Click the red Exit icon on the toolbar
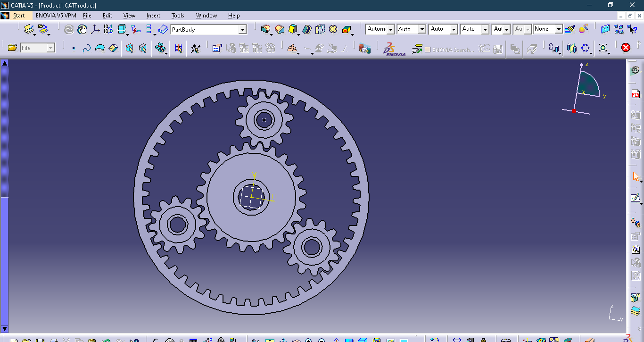Viewport: 644px width, 342px height. [x=625, y=48]
